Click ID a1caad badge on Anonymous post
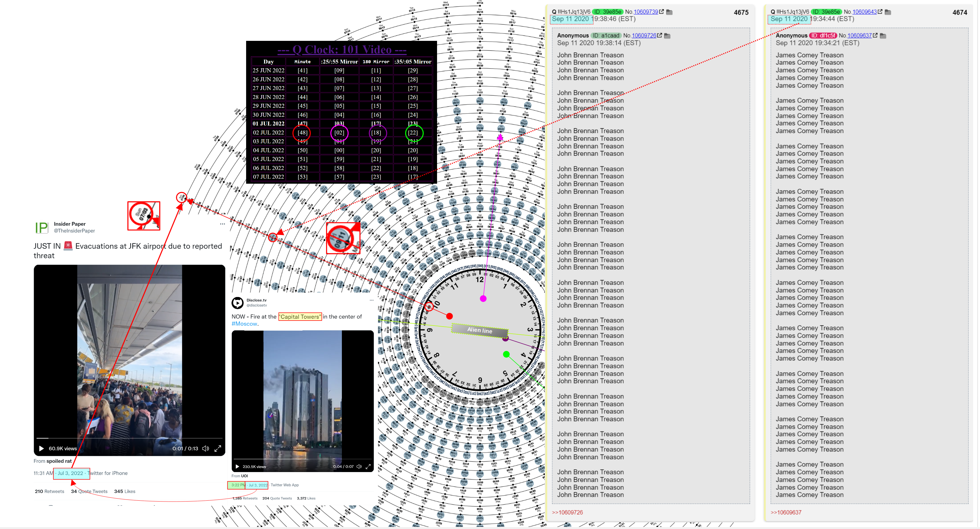 pos(606,35)
